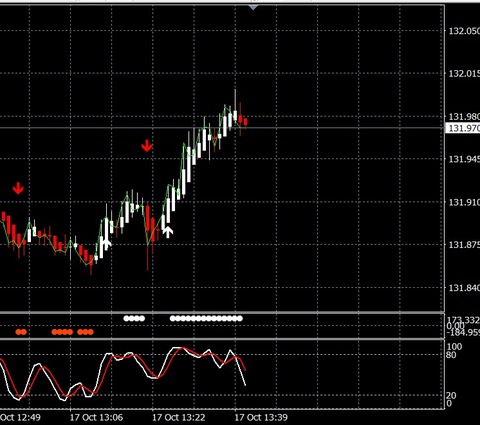
Task: Click the 17 Oct 13:22 time label
Action: (x=179, y=417)
